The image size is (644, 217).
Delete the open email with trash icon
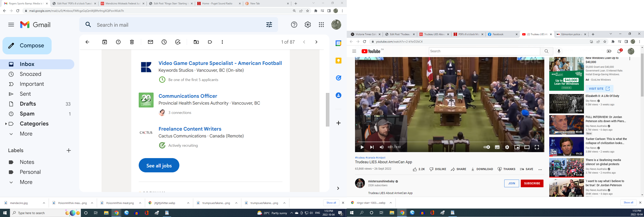point(132,42)
